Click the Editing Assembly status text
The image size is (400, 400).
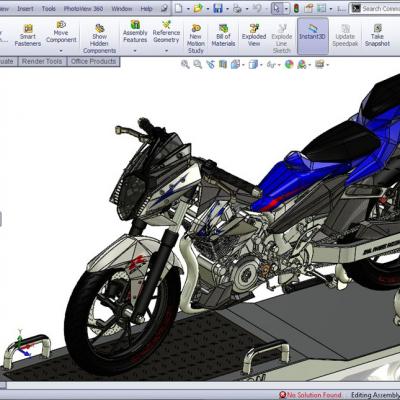tap(375, 395)
